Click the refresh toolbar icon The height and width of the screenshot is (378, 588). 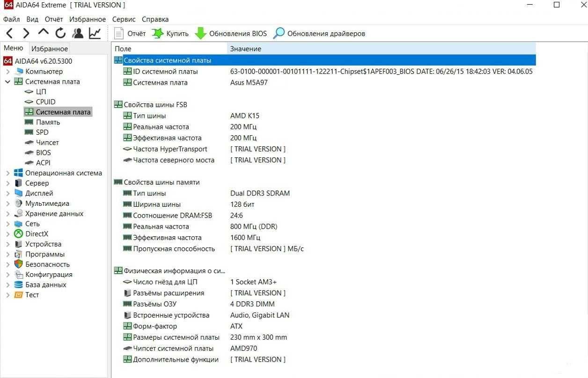coord(60,33)
